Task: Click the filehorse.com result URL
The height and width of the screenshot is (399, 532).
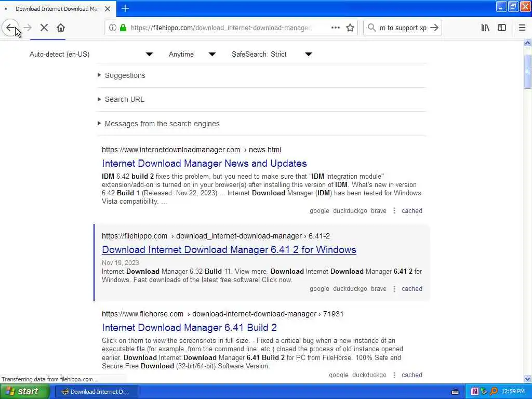Action: (222, 314)
